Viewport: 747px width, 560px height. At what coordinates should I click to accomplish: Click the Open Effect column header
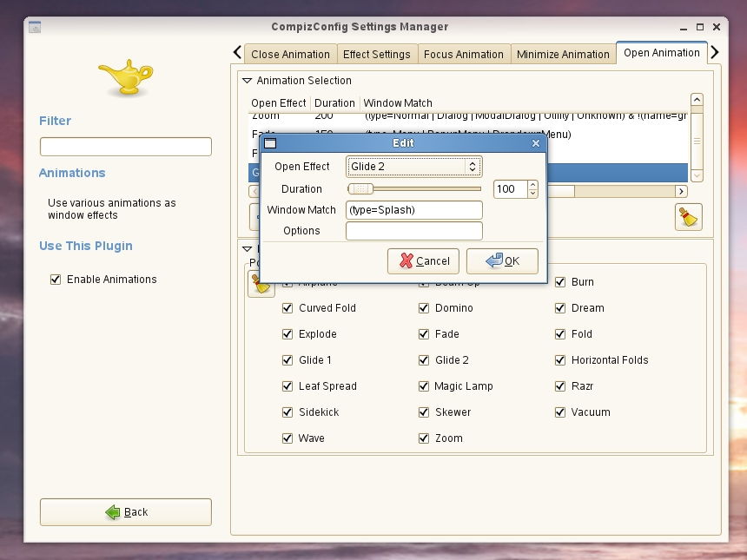(x=279, y=103)
